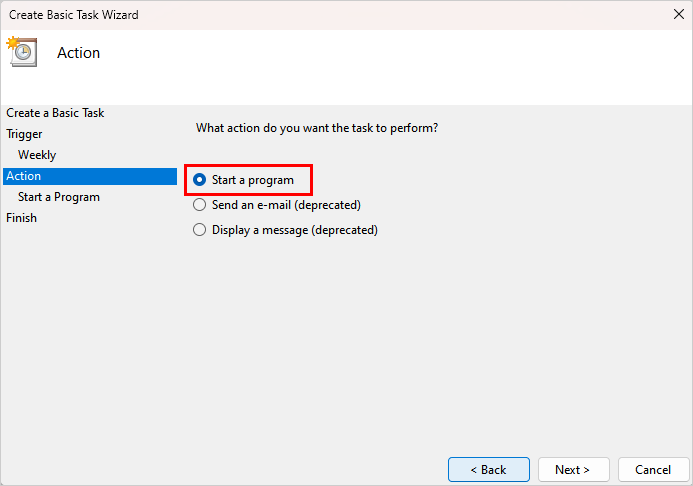Jump to 'Start a Program' sidebar sub-step
The image size is (693, 486).
[59, 197]
